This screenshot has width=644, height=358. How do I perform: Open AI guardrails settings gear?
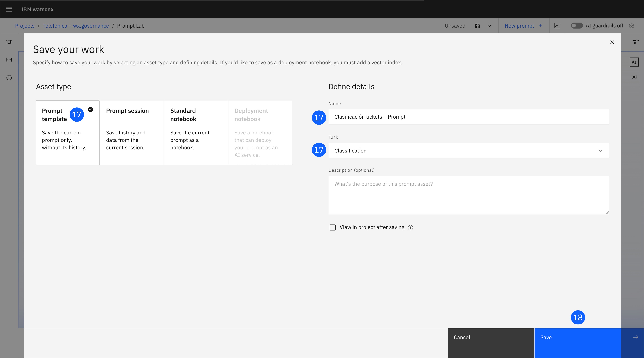[x=632, y=26]
